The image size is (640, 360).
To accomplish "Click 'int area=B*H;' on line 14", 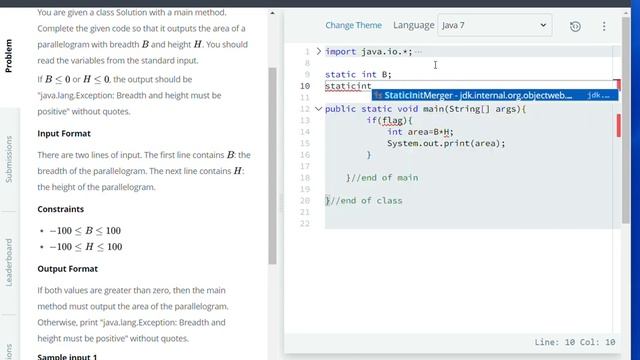I will pos(420,132).
